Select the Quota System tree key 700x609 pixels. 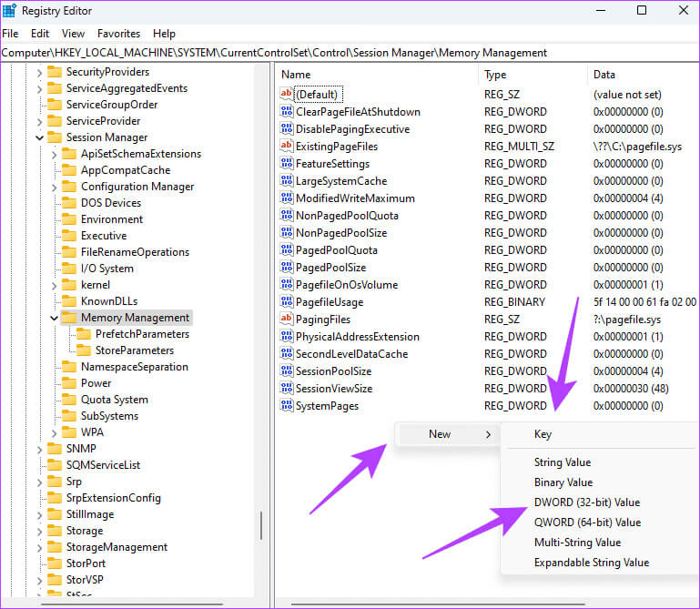click(115, 400)
